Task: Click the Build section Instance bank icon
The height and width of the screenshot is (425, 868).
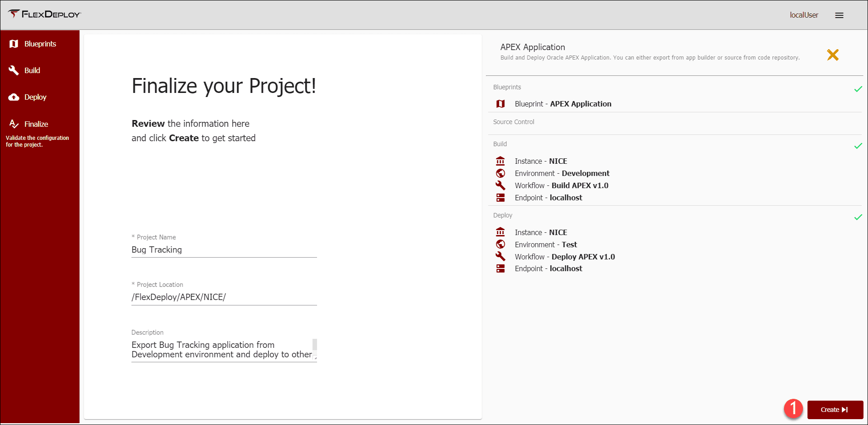Action: [500, 161]
